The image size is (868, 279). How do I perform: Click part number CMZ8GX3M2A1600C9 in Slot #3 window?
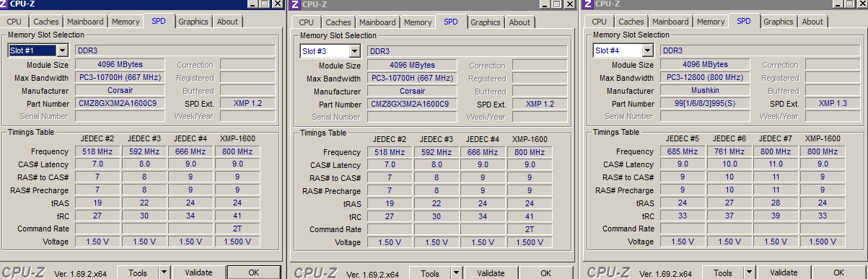412,104
